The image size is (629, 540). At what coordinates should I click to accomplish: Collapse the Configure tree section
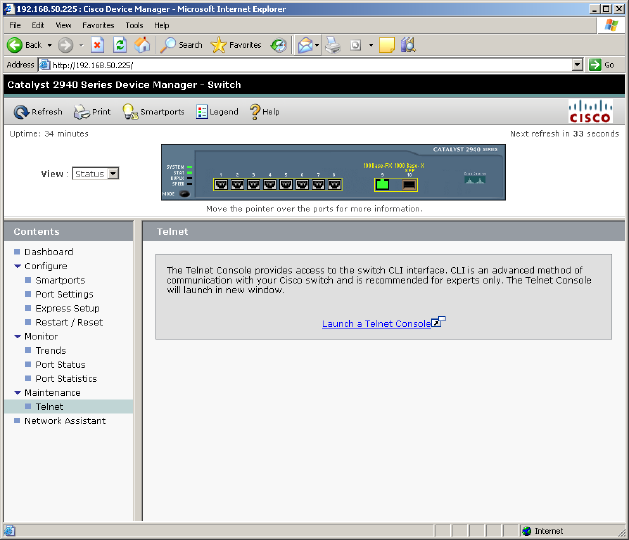coord(17,266)
